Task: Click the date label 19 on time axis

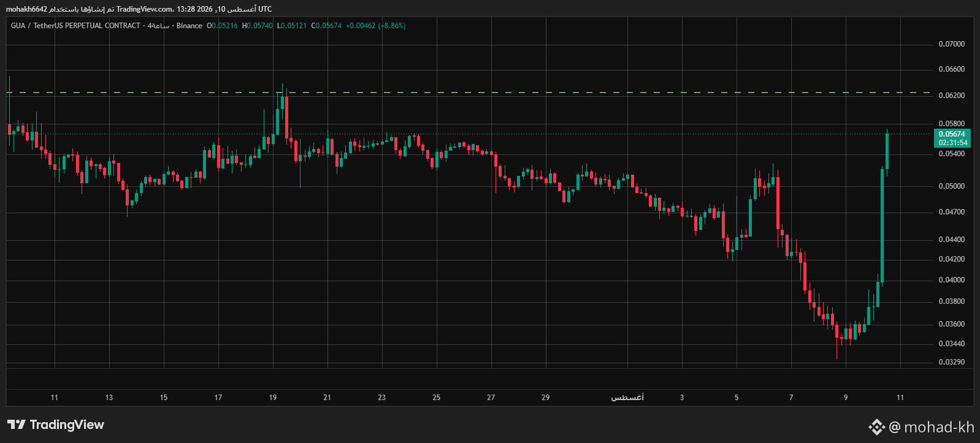Action: click(273, 398)
